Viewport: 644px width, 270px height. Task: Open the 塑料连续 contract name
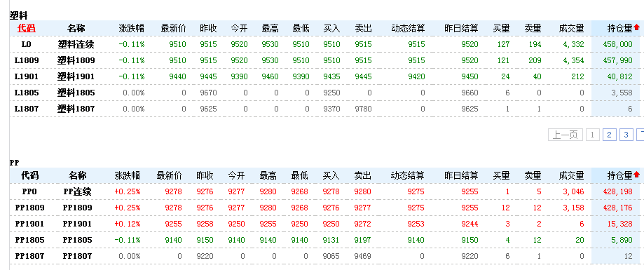tap(76, 44)
